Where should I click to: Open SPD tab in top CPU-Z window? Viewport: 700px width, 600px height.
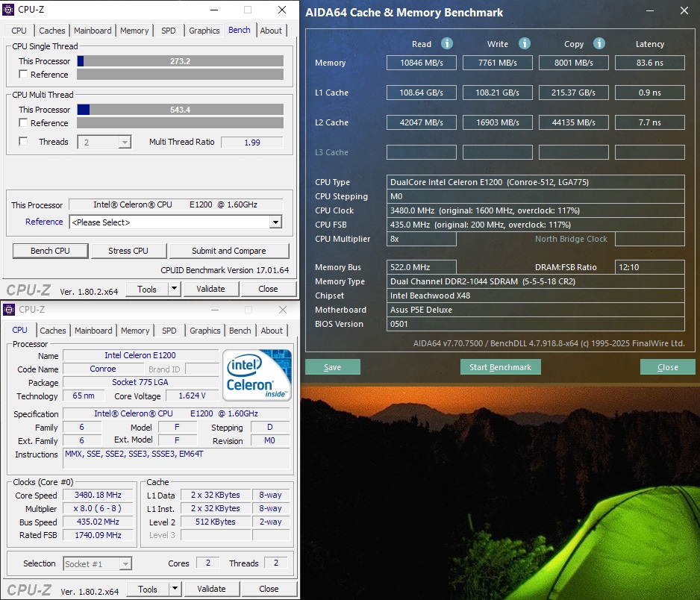(x=169, y=31)
